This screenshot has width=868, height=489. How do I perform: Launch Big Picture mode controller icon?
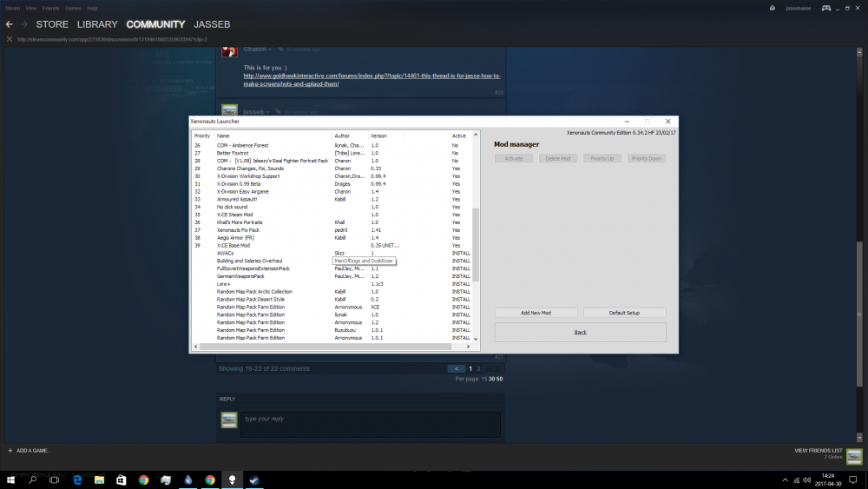pos(826,8)
